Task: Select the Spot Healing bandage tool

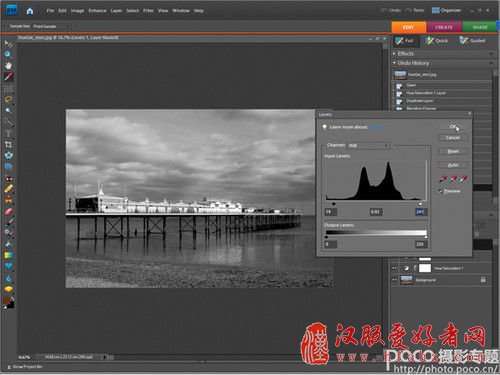Action: pos(8,189)
